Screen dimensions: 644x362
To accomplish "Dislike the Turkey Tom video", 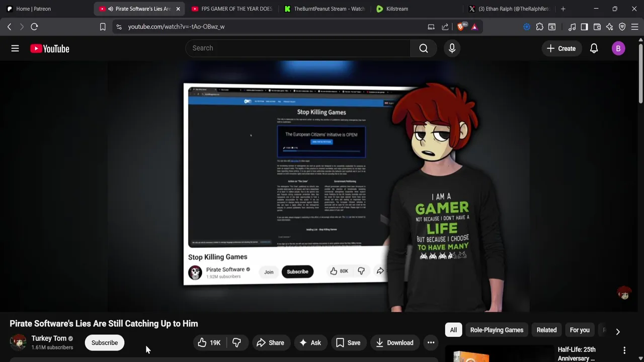I will click(x=236, y=343).
